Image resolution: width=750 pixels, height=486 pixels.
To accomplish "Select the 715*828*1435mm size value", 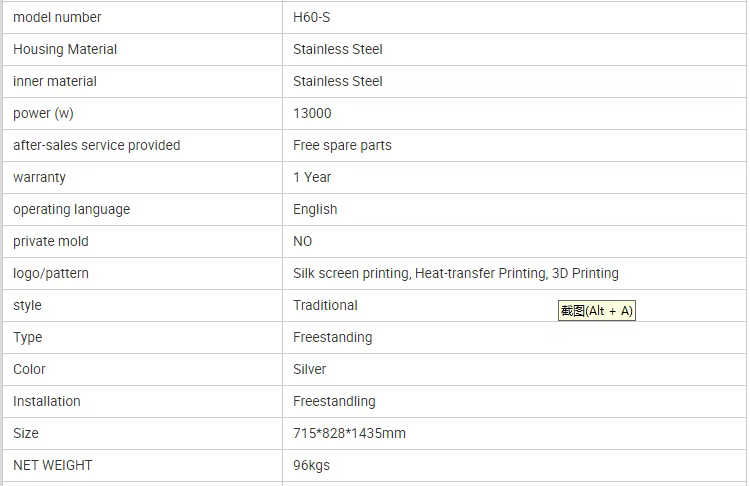I will pyautogui.click(x=349, y=433).
